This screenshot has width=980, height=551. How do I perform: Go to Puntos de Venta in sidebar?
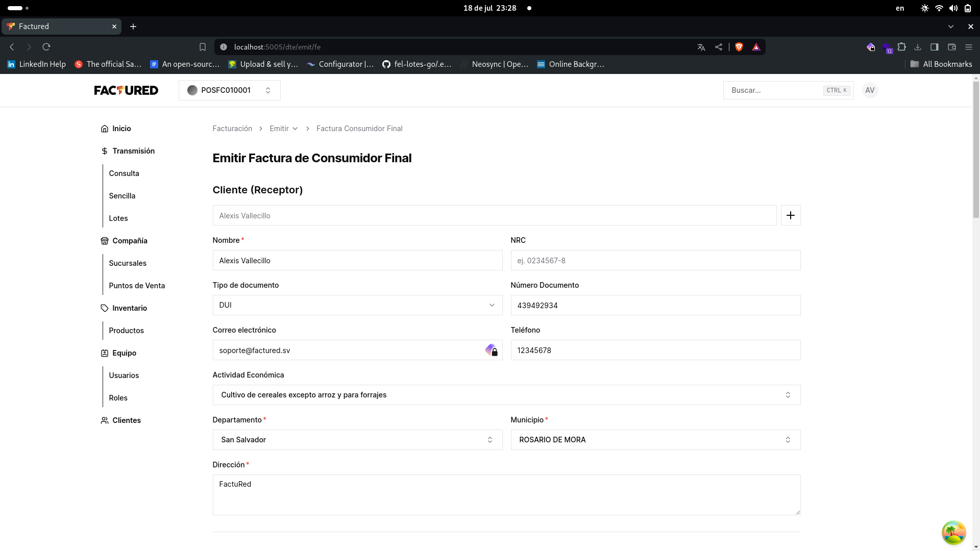coord(137,286)
